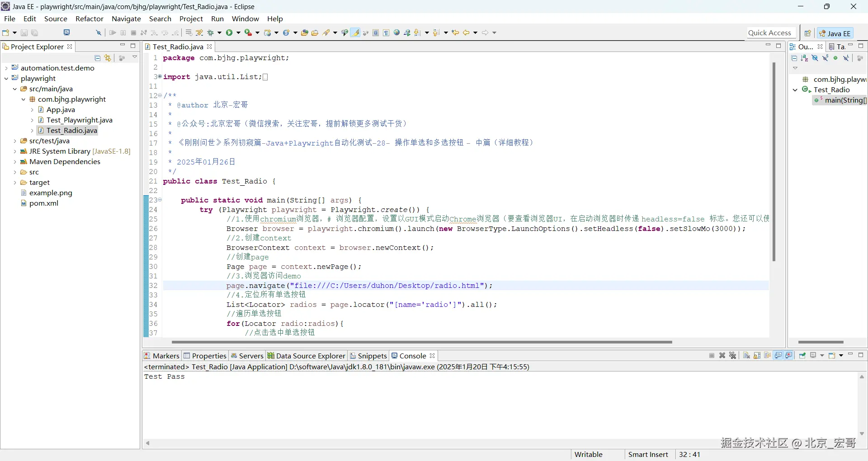This screenshot has height=461, width=868.
Task: Toggle Link with Editor in Project Explorer
Action: 108,58
